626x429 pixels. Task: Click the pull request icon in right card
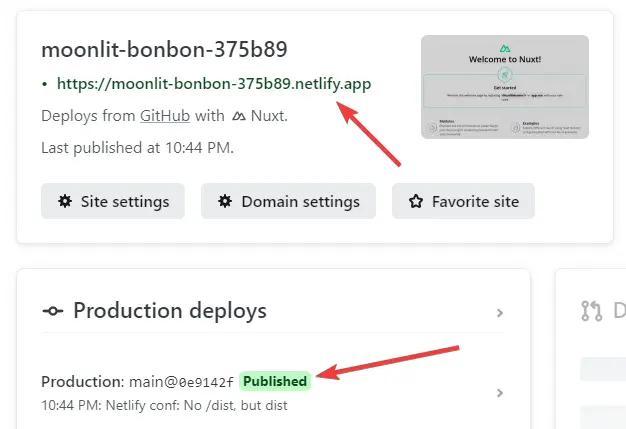click(591, 311)
